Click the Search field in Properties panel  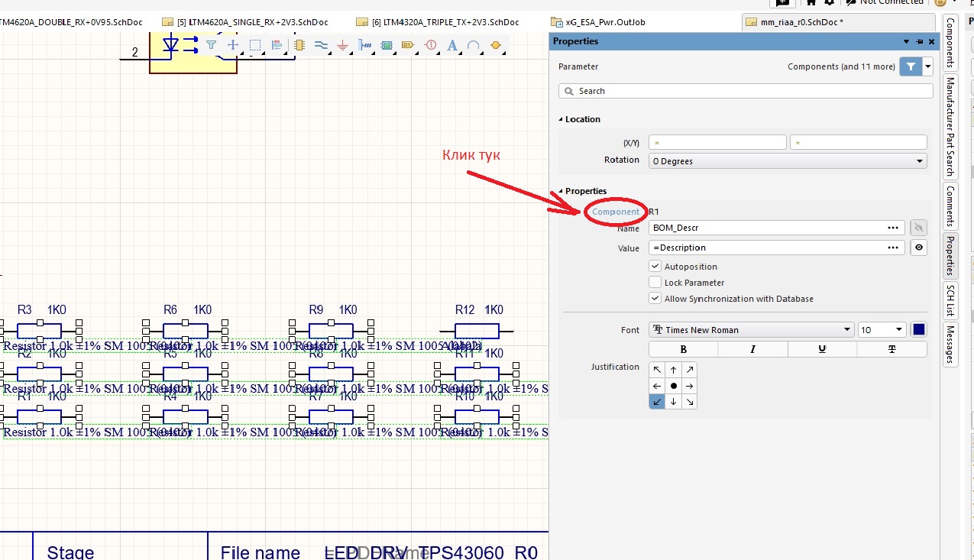tap(746, 91)
